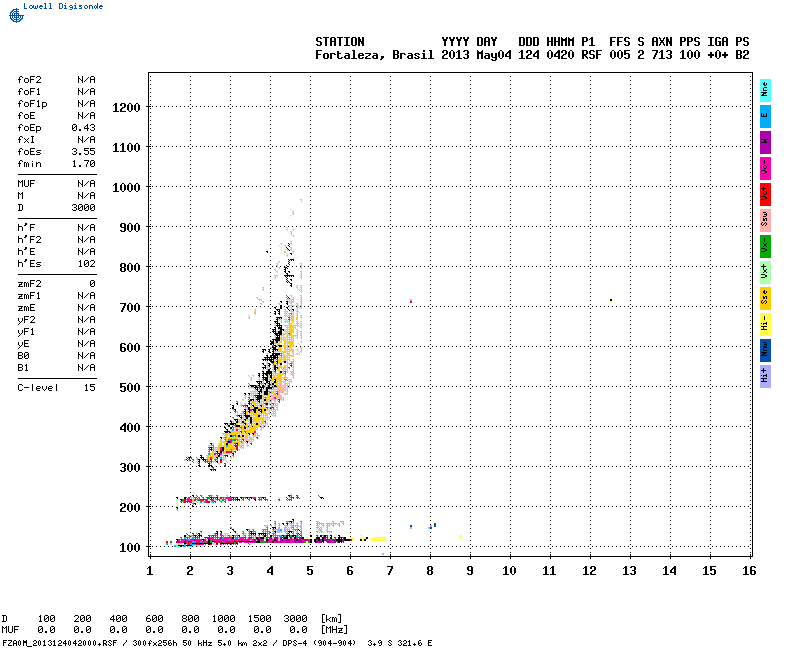Viewport: 800px width, 650px height.
Task: Choose the light green Vx+ legend swatch
Action: coord(765,272)
